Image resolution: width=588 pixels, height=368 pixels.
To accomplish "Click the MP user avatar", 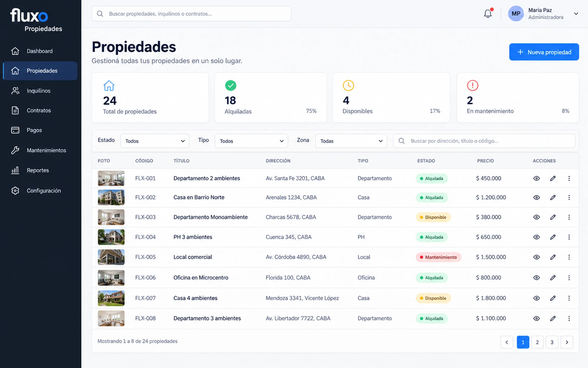I will point(516,14).
